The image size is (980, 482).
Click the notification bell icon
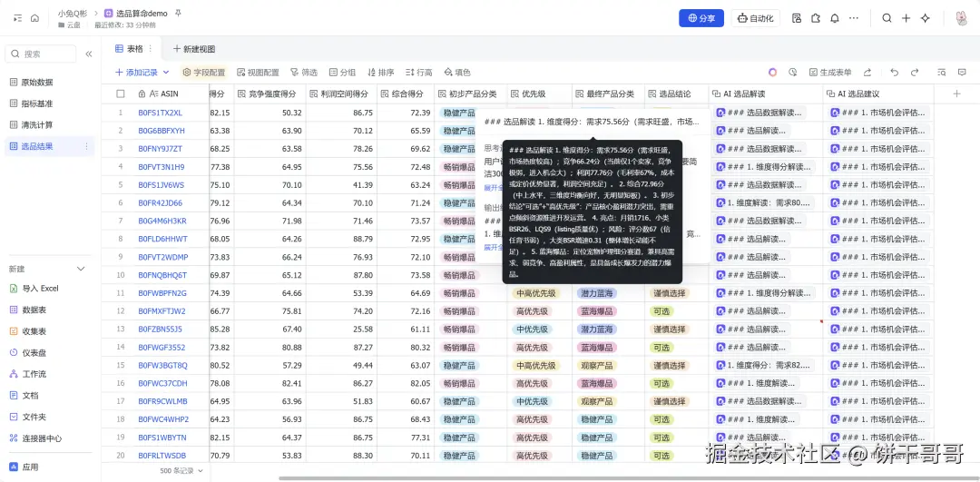coord(835,18)
